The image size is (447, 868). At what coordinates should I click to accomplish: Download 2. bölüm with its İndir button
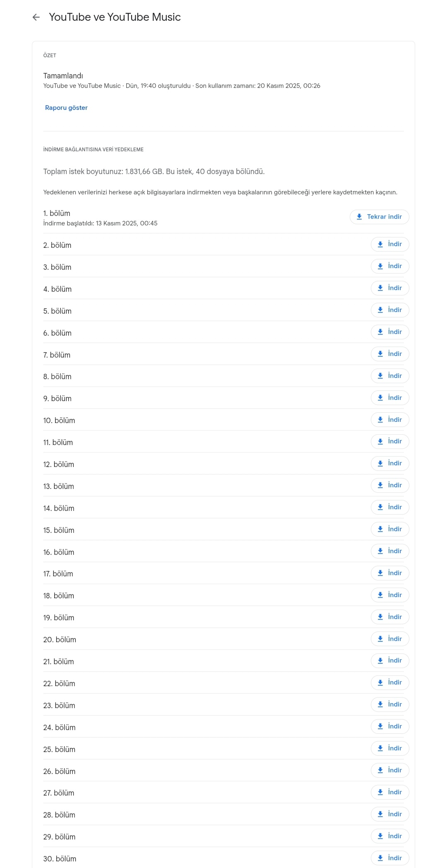(390, 244)
